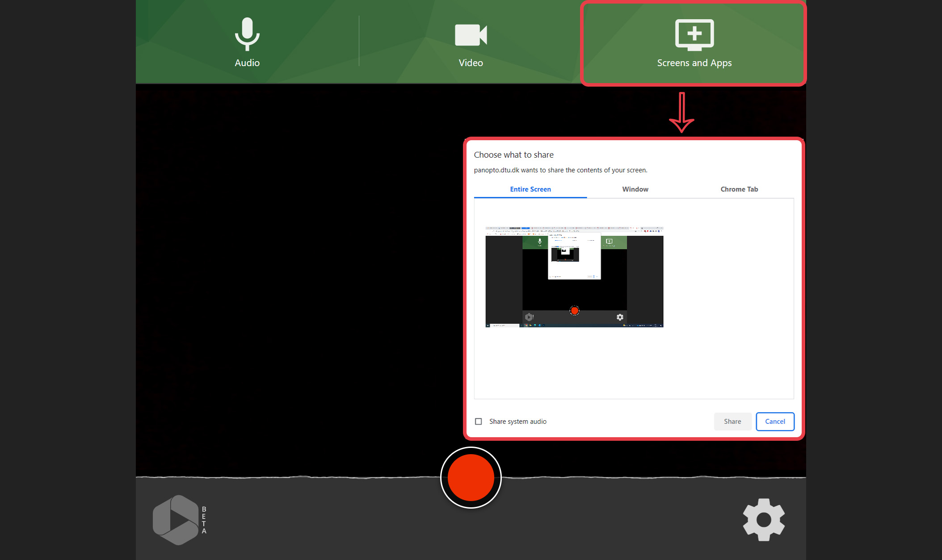Select the entire screen preview thumbnail
The height and width of the screenshot is (560, 942).
pyautogui.click(x=574, y=277)
